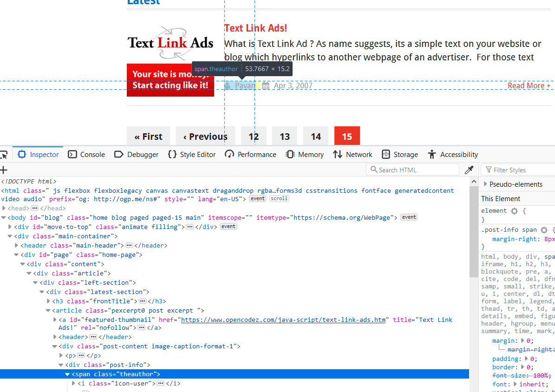Click the calendar icon before Apr 3, 2007
Screen dimensions: 555x392
(x=266, y=86)
